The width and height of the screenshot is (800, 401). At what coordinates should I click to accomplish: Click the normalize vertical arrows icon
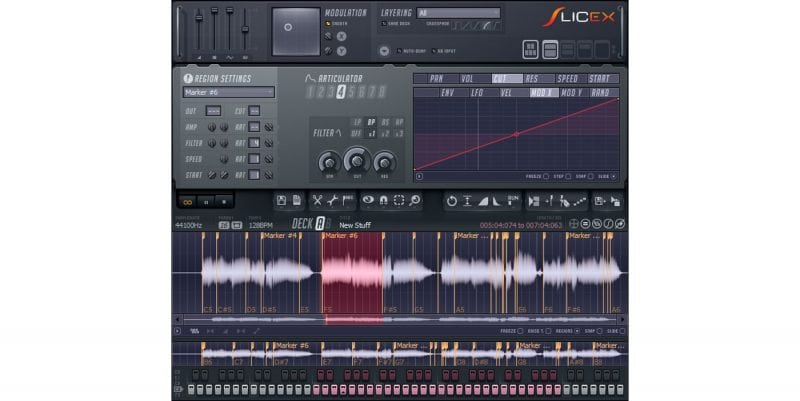pos(467,201)
